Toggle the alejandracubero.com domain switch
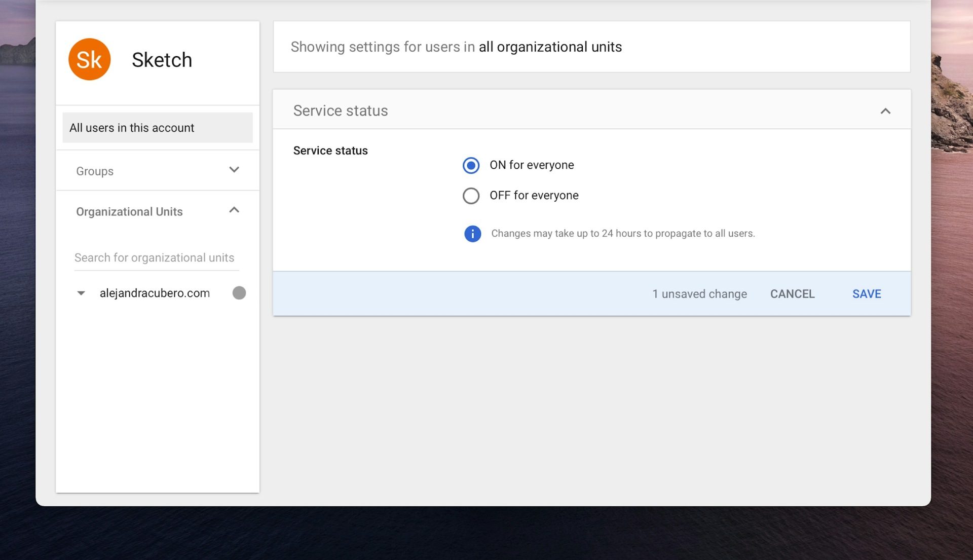973x560 pixels. (x=239, y=293)
